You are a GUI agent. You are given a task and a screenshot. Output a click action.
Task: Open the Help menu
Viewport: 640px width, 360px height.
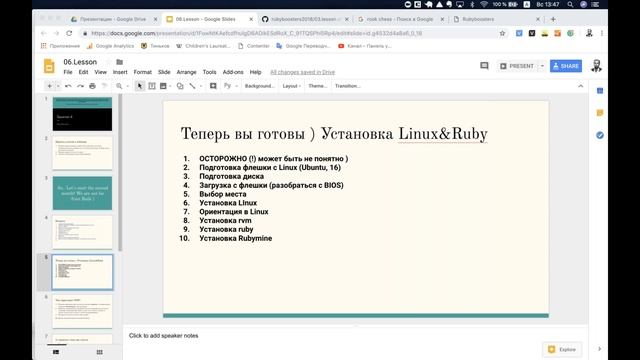point(256,72)
